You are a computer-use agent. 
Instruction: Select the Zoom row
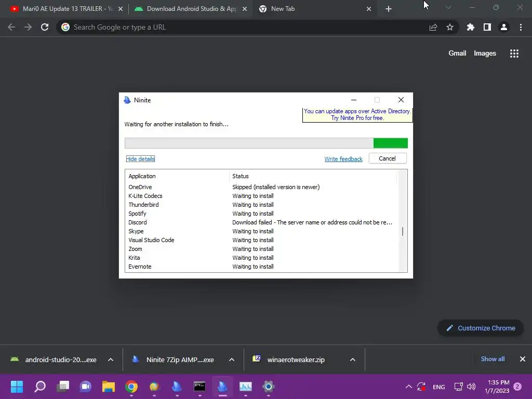pos(261,249)
